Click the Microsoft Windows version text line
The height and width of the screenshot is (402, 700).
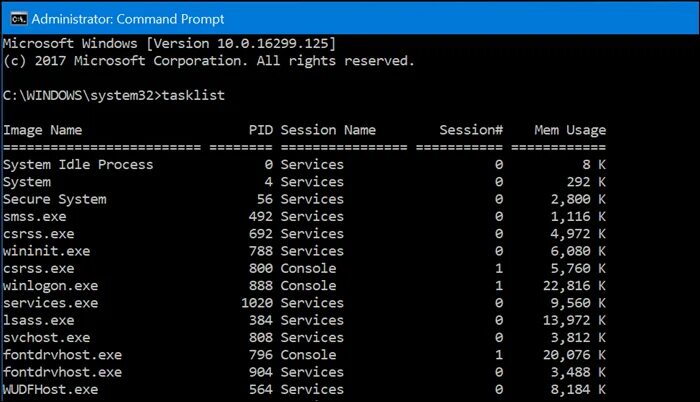(x=170, y=44)
